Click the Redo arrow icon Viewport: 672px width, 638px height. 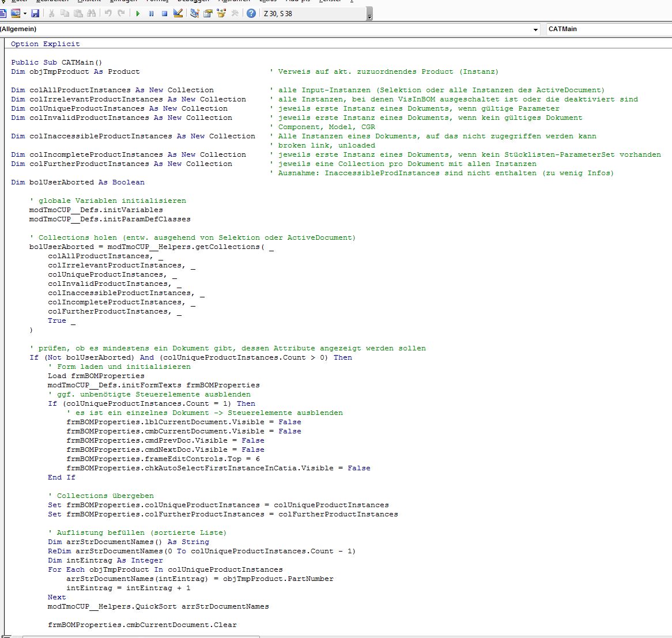coord(121,13)
